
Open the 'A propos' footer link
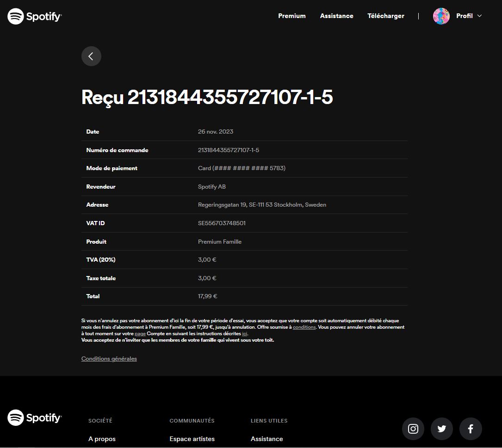(x=102, y=439)
